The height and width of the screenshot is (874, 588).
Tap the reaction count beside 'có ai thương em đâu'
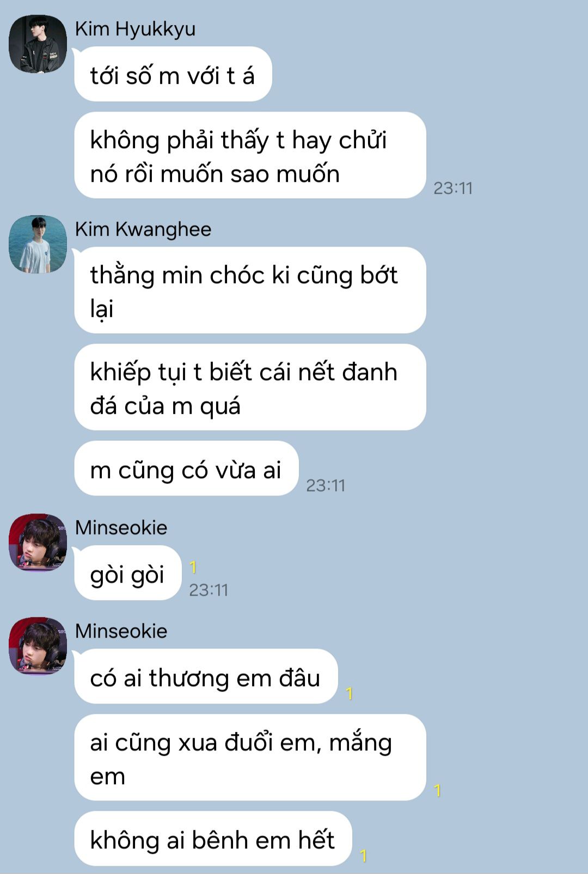[350, 693]
